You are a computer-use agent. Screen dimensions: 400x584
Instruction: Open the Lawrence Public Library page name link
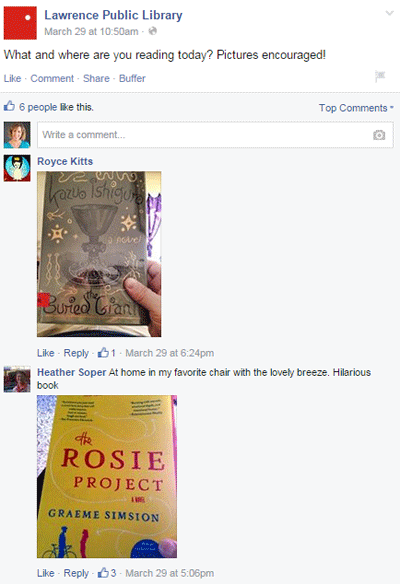click(113, 15)
